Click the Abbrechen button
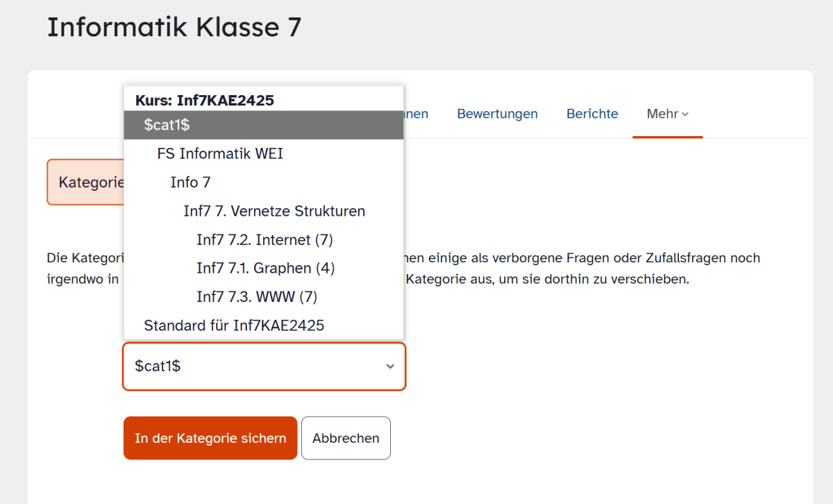Screen dimensions: 833x504 [x=346, y=438]
